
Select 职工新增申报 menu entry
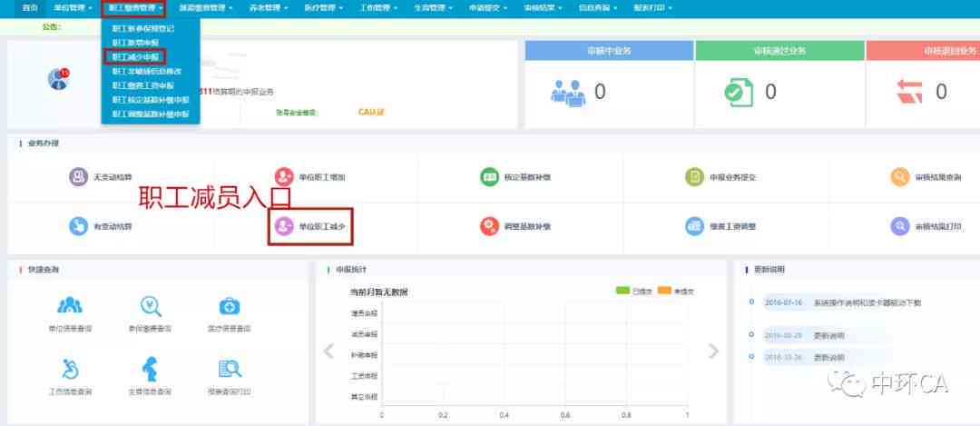[135, 43]
